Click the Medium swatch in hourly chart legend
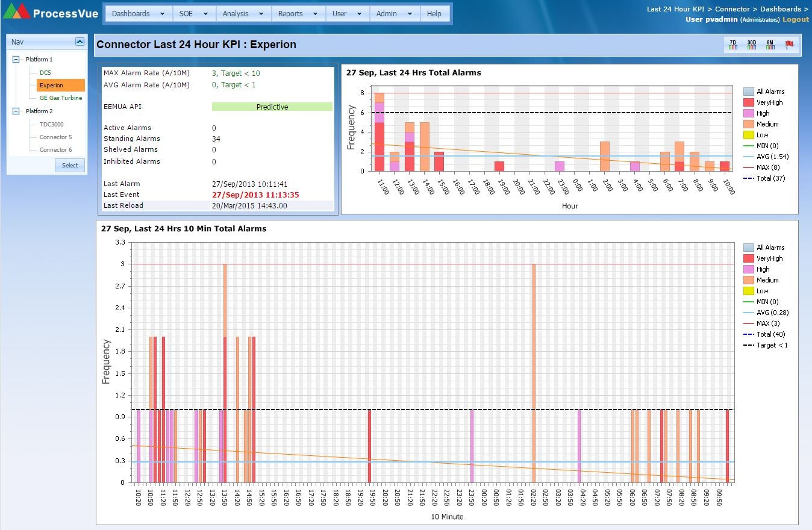The height and width of the screenshot is (530, 812). click(x=749, y=124)
